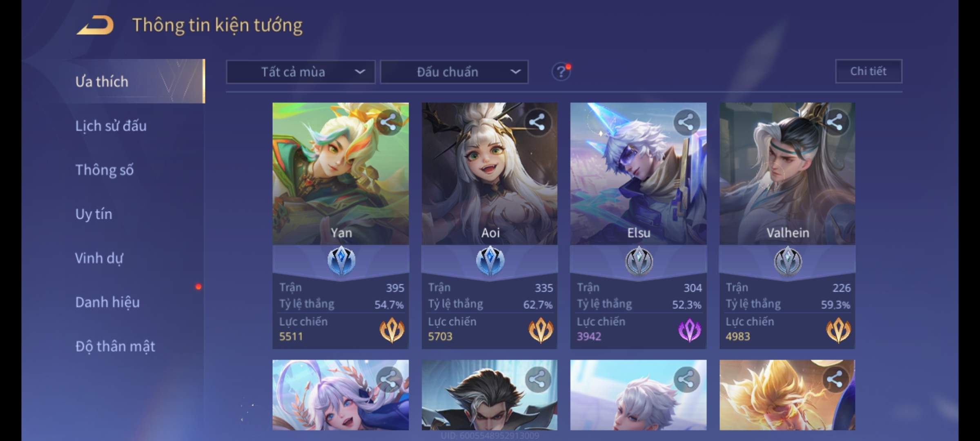Expand the Đấu chuẩn mode dropdown
Viewport: 980px width, 441px height.
point(454,72)
